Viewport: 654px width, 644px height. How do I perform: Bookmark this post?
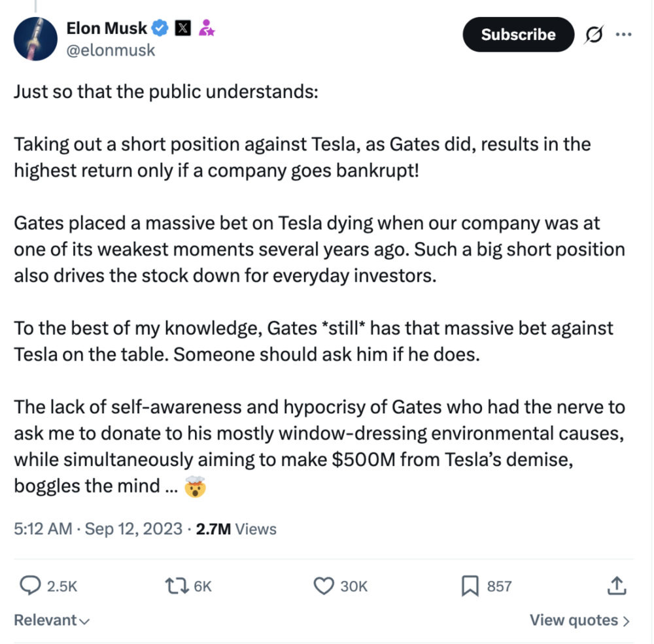click(470, 586)
